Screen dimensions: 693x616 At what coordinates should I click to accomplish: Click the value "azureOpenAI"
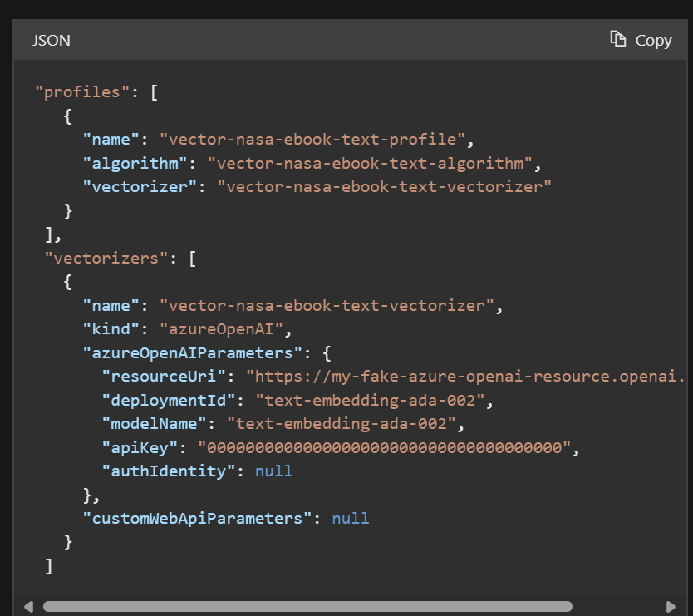point(221,329)
